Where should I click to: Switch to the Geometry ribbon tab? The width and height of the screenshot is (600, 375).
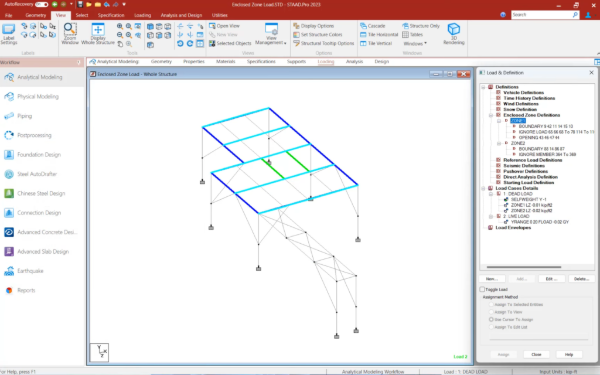(x=36, y=15)
